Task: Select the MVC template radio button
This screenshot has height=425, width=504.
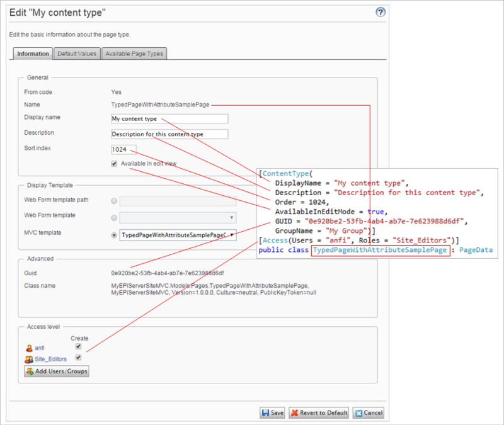Action: pyautogui.click(x=114, y=235)
